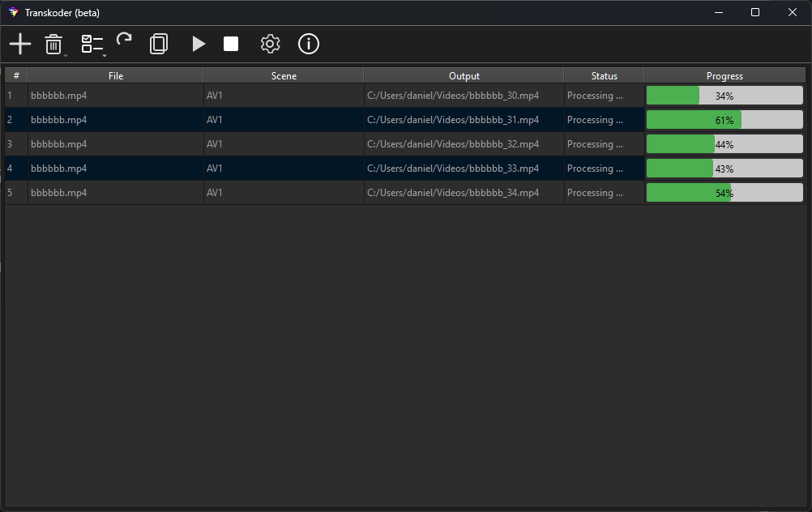
Task: Click output path bbbbbb_33.mp4
Action: coord(464,169)
